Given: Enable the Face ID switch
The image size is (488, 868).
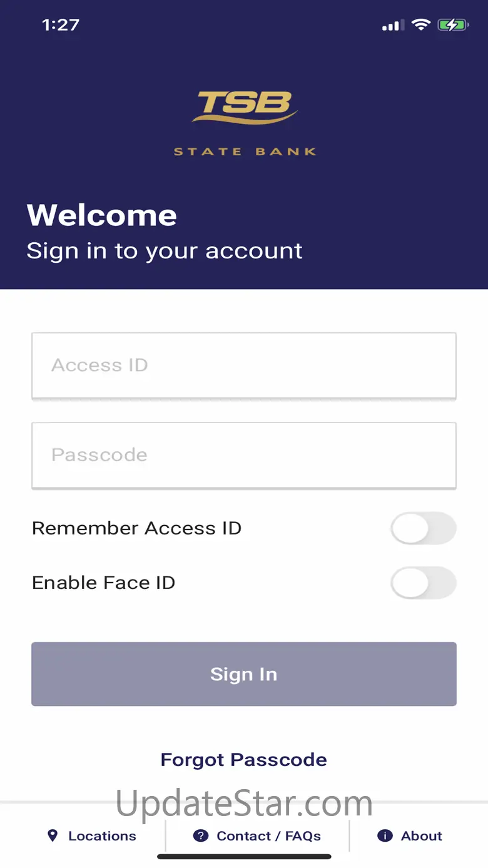Looking at the screenshot, I should [423, 583].
